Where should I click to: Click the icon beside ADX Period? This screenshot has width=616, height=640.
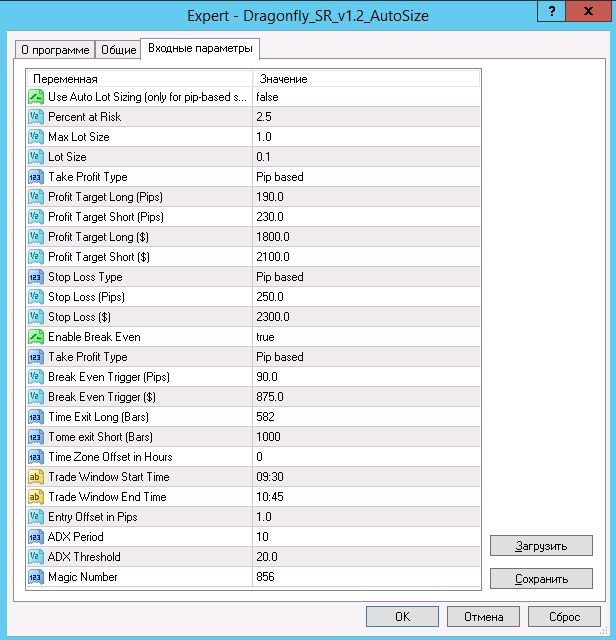[x=36, y=537]
